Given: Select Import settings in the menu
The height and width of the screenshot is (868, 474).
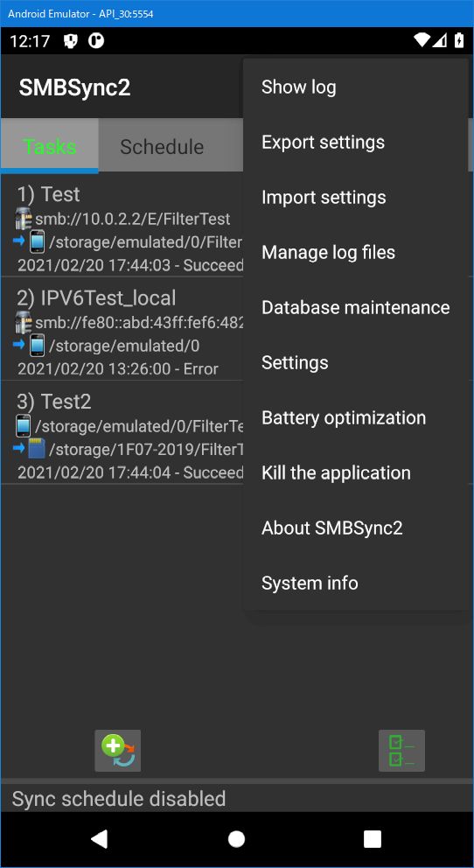Looking at the screenshot, I should (x=356, y=198).
